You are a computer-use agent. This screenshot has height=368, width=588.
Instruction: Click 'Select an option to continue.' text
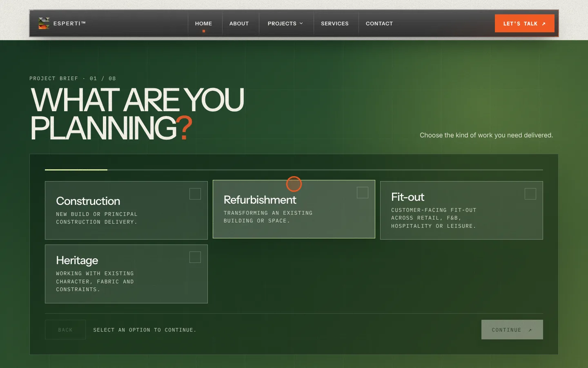[x=145, y=330]
